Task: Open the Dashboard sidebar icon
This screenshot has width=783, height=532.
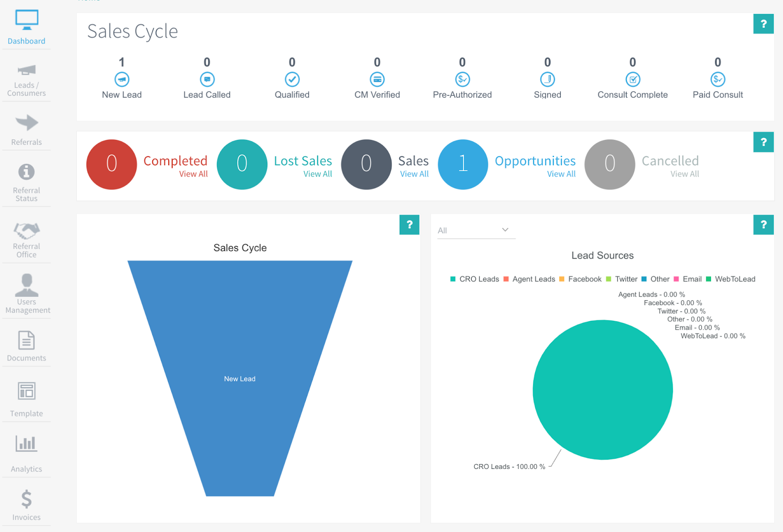Action: click(26, 20)
